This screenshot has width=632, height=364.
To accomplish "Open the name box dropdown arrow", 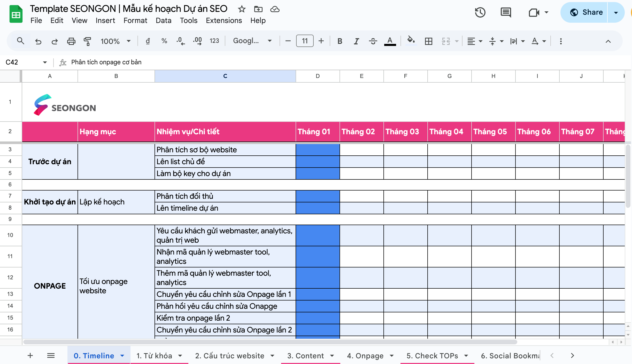I will [x=45, y=62].
